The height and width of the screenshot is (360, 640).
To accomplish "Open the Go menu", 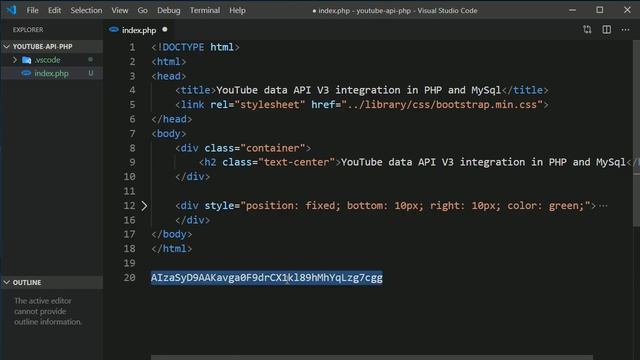I will click(142, 10).
